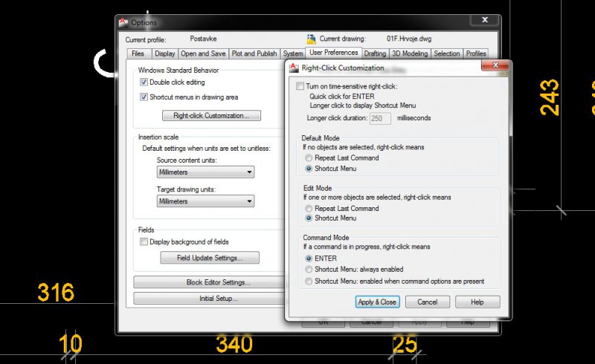The width and height of the screenshot is (595, 364).
Task: Click Right-click Customization button
Action: coord(211,116)
